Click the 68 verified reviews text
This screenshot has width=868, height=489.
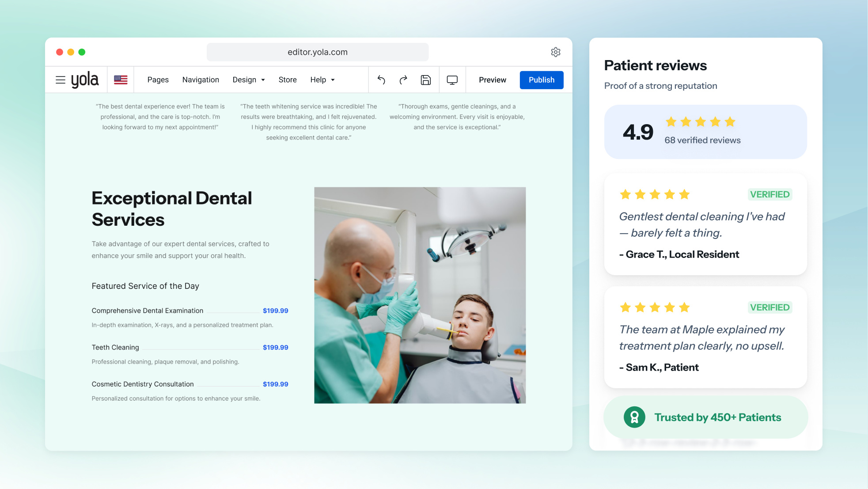pyautogui.click(x=702, y=140)
